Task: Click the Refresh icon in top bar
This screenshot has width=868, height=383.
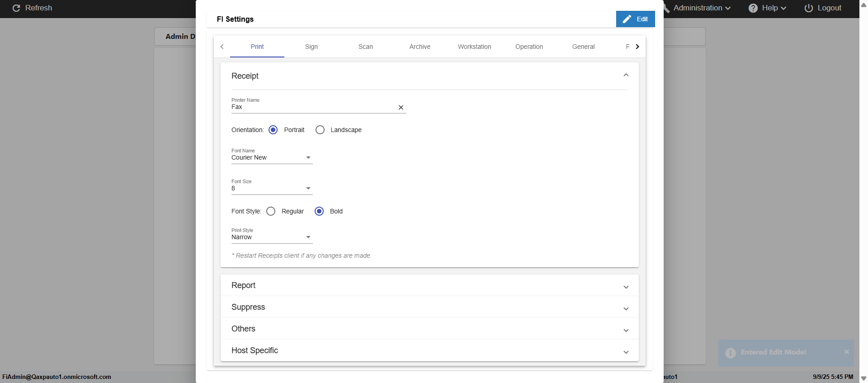Action: (16, 8)
